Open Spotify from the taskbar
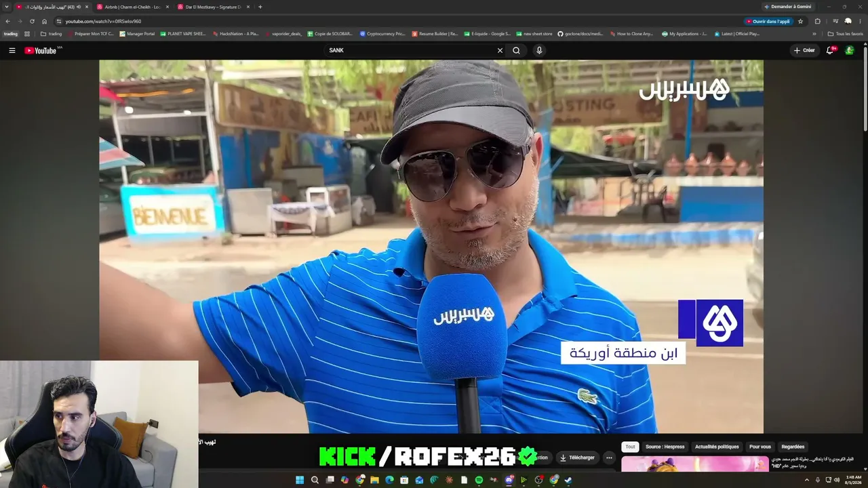This screenshot has width=868, height=488. click(479, 480)
